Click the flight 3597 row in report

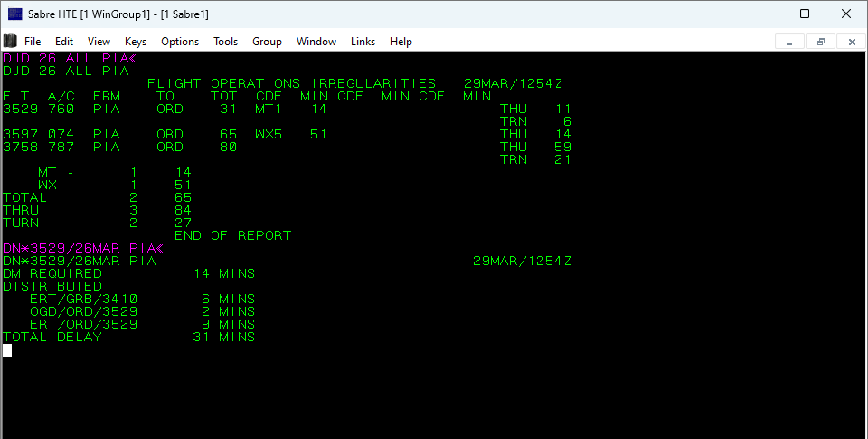click(165, 134)
